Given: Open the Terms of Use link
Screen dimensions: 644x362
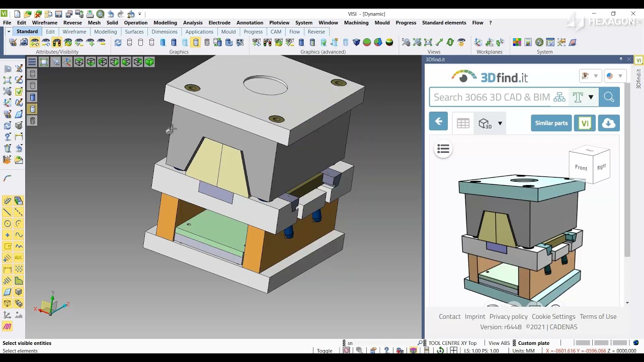Looking at the screenshot, I should 598,316.
